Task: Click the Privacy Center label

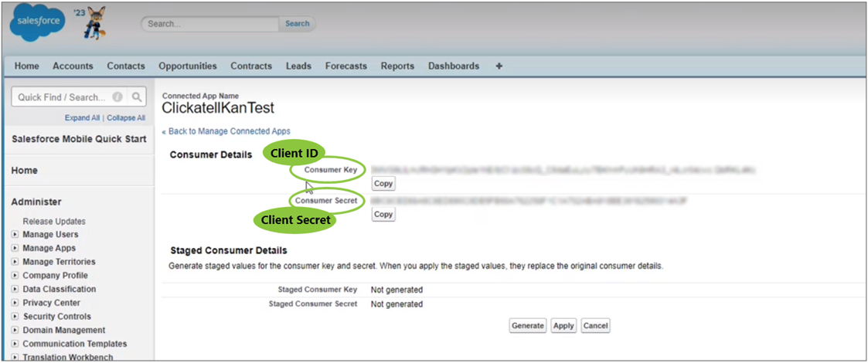Action: (52, 303)
